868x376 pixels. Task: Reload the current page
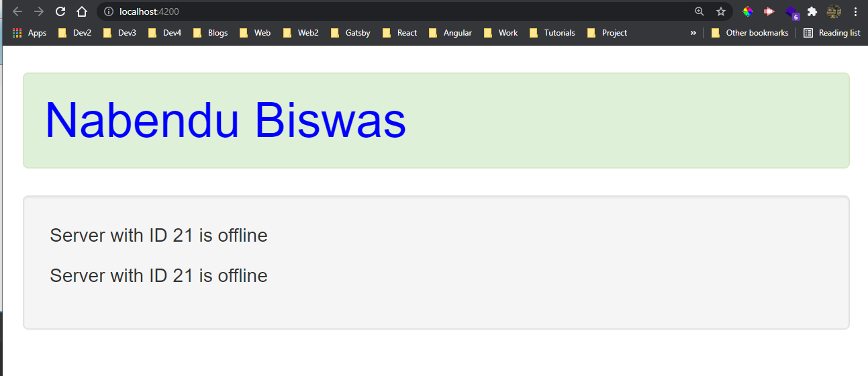pyautogui.click(x=60, y=11)
